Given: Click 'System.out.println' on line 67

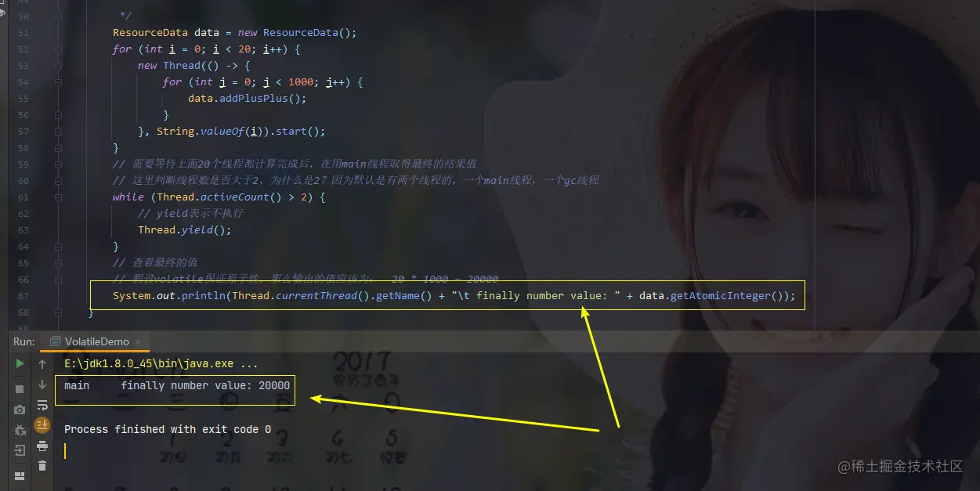Looking at the screenshot, I should pyautogui.click(x=169, y=296).
